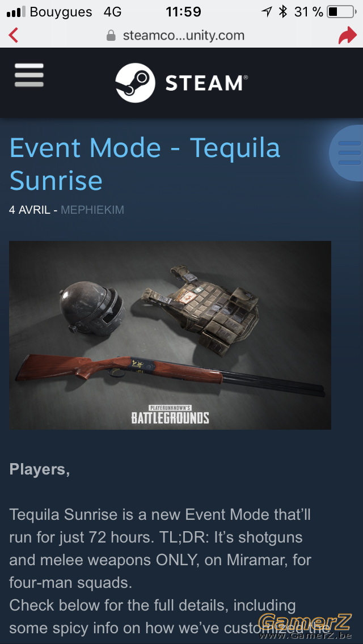The height and width of the screenshot is (644, 363).
Task: Tap the Bluetooth status icon
Action: pyautogui.click(x=282, y=12)
